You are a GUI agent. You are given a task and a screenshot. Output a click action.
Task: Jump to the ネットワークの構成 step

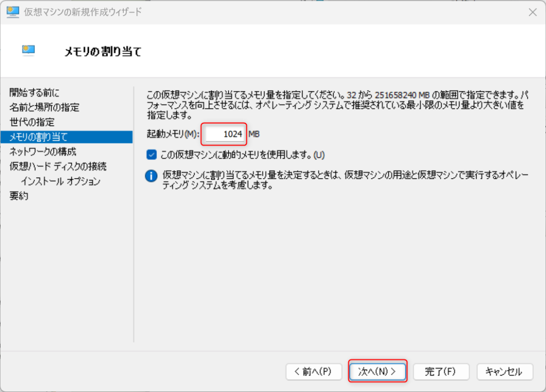(43, 151)
